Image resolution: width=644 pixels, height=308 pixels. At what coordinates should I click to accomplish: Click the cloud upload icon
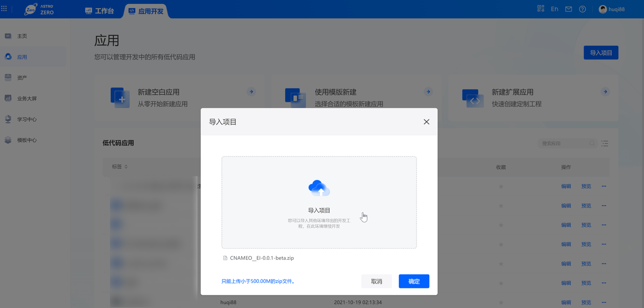[319, 188]
